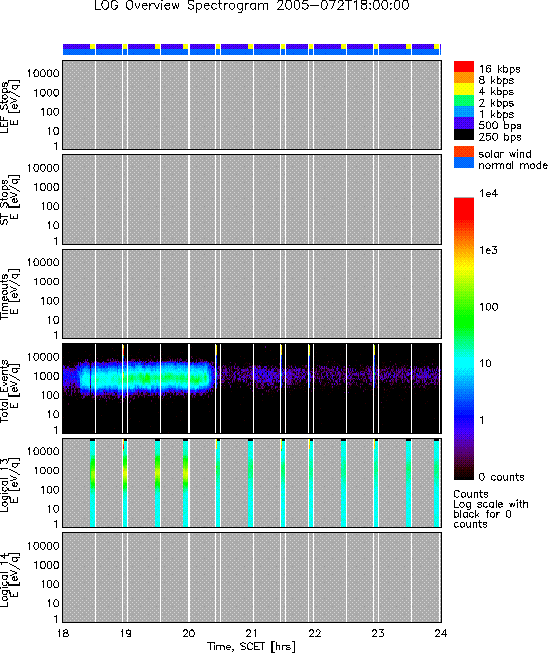Click the orange 8 kbps legend swatch
This screenshot has height=653, width=548.
click(x=464, y=78)
